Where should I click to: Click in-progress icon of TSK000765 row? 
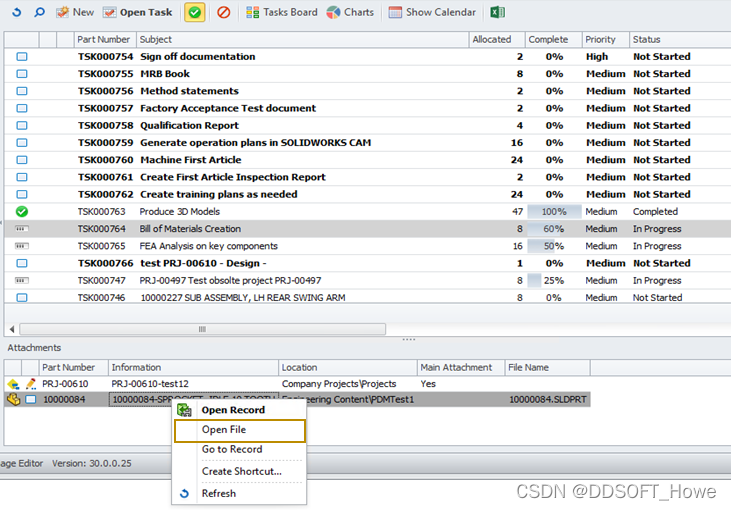coord(22,246)
